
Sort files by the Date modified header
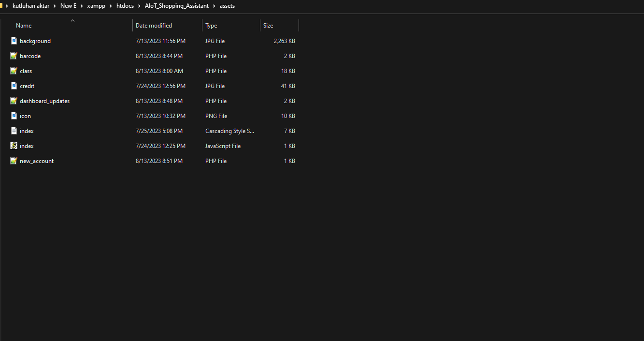click(153, 25)
